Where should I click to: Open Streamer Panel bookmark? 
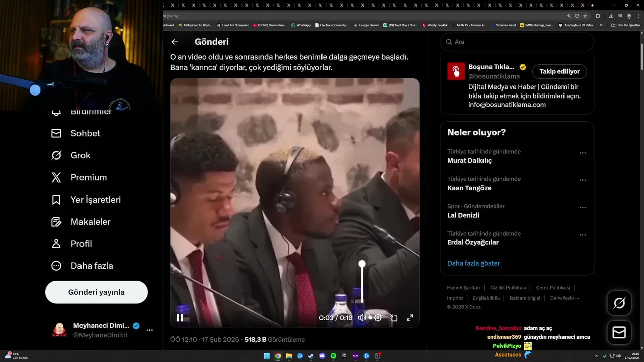coord(503,25)
